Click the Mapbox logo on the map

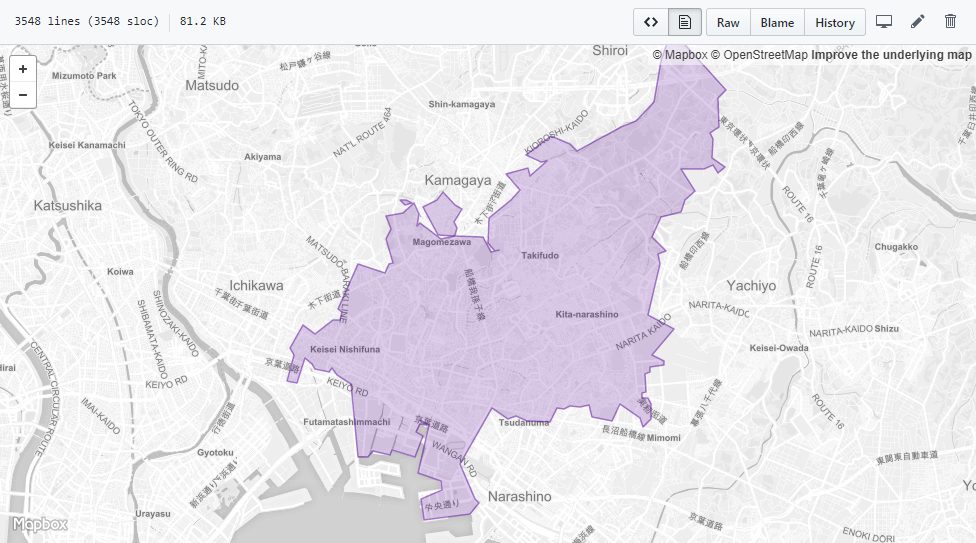[40, 524]
